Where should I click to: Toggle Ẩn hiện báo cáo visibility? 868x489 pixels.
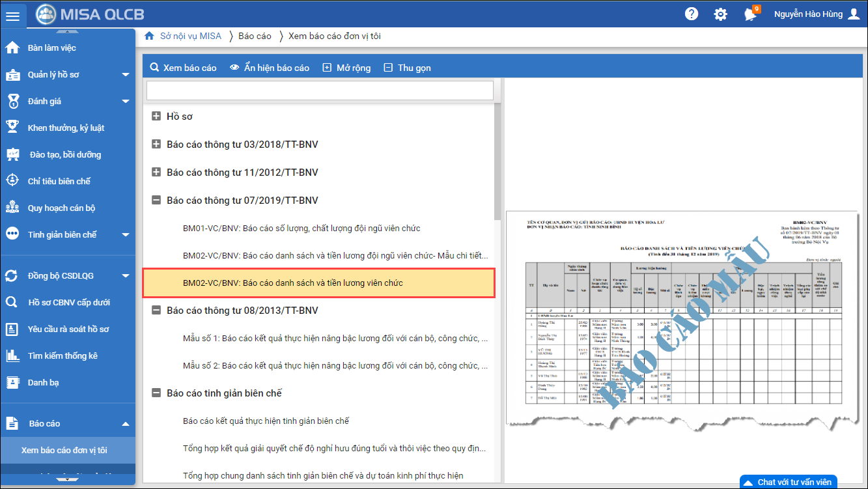pos(270,68)
